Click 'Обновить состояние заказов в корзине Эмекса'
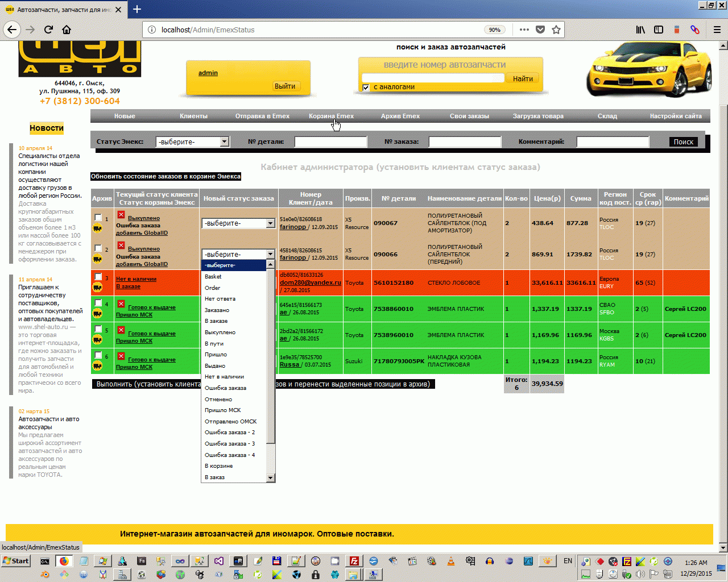 (x=166, y=177)
